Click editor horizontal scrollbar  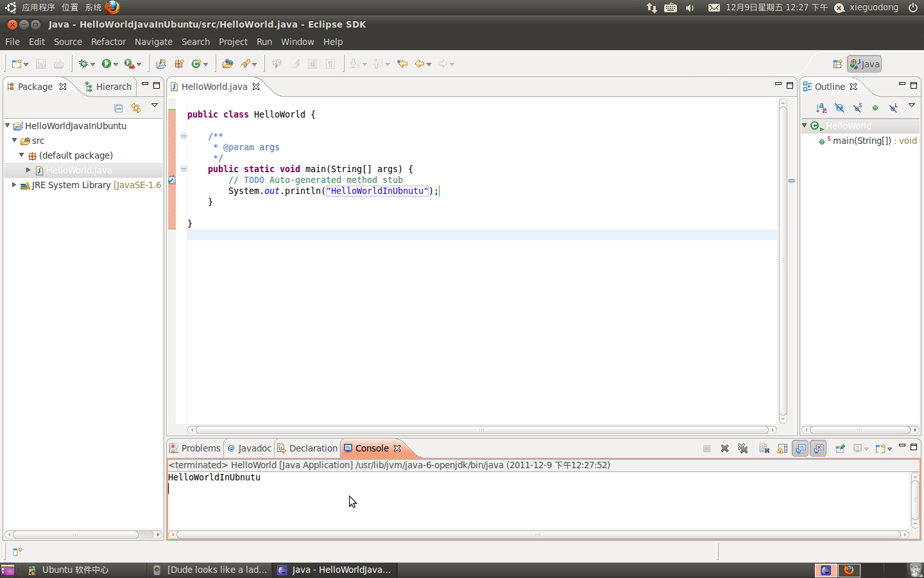tap(482, 430)
